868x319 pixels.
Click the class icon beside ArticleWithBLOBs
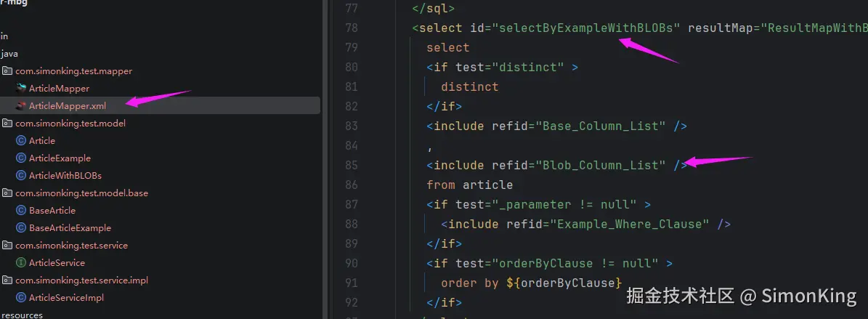(22, 176)
